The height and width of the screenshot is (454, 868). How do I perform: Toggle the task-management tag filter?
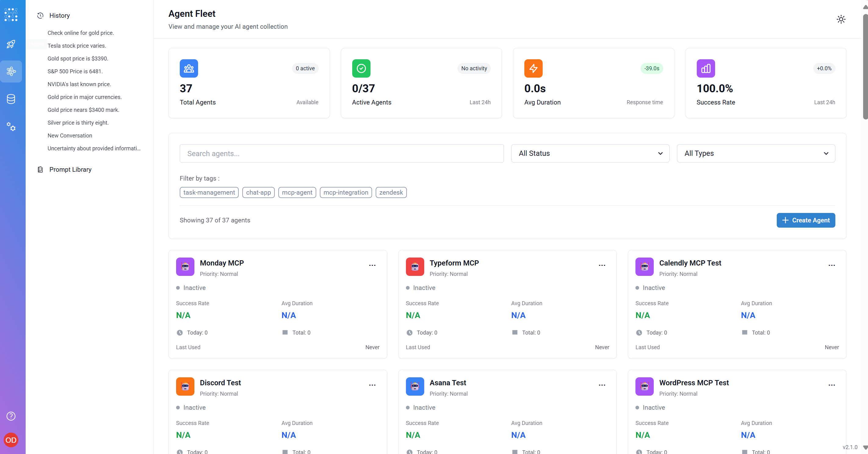(x=209, y=192)
